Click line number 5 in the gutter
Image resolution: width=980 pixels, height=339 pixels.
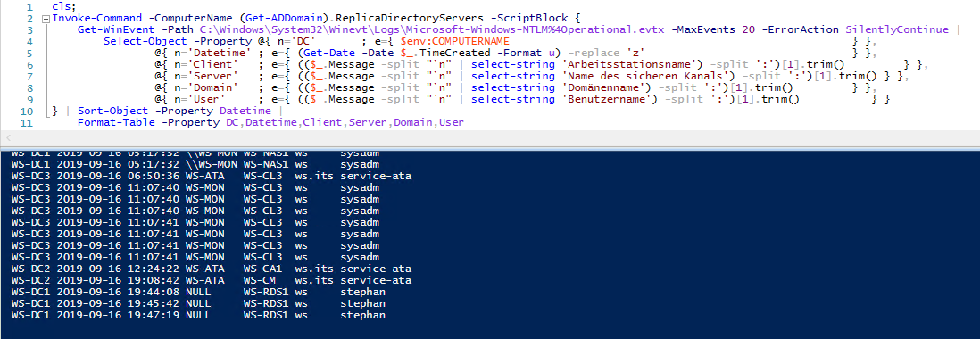pyautogui.click(x=30, y=53)
